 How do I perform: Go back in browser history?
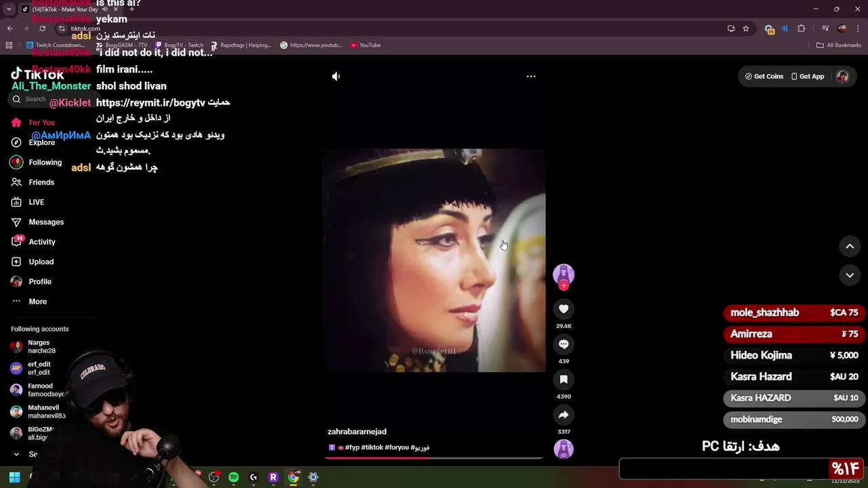pyautogui.click(x=9, y=28)
